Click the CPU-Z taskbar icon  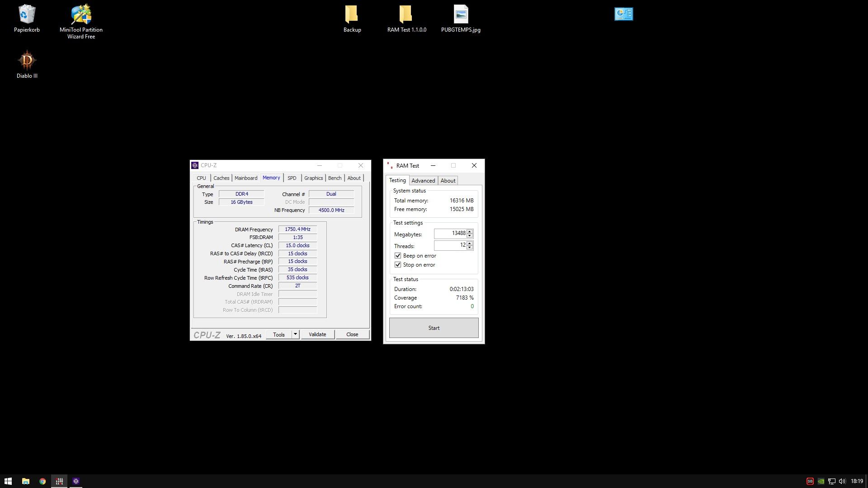(76, 481)
